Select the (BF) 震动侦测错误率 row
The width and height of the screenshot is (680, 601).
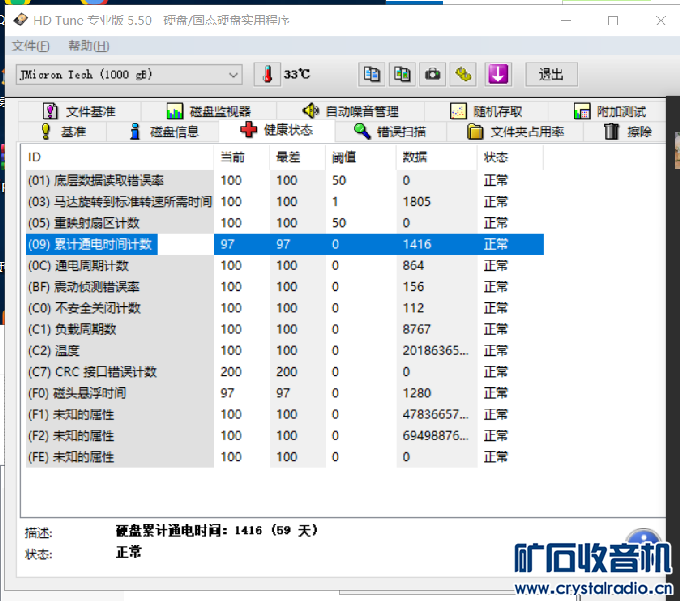click(284, 287)
